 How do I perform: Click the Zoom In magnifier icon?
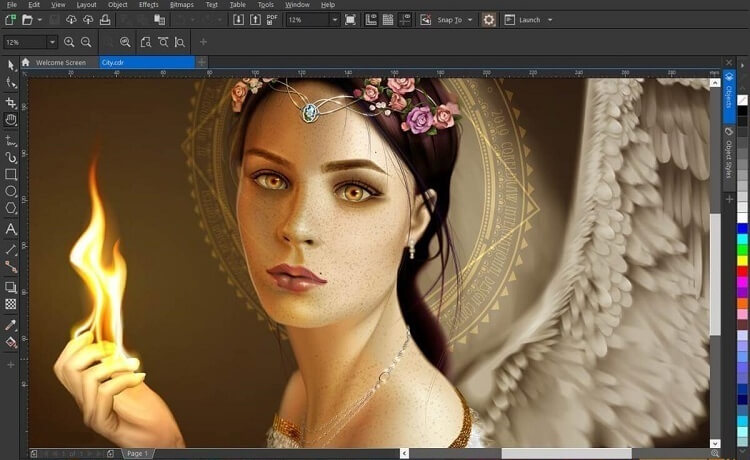[x=69, y=42]
